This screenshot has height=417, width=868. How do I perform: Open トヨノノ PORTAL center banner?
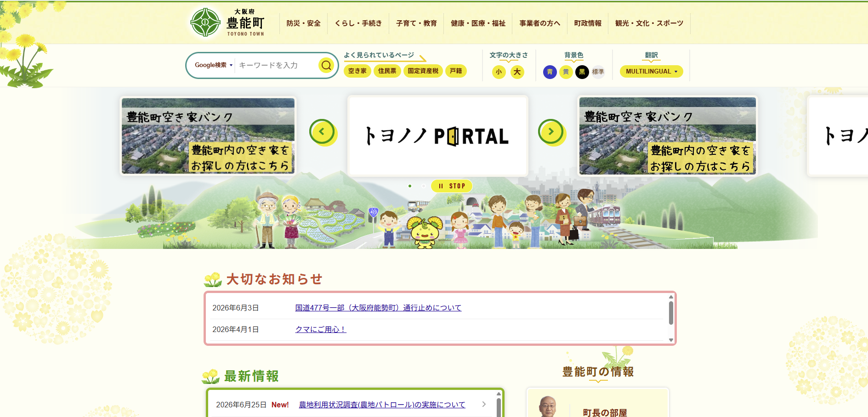tap(438, 136)
